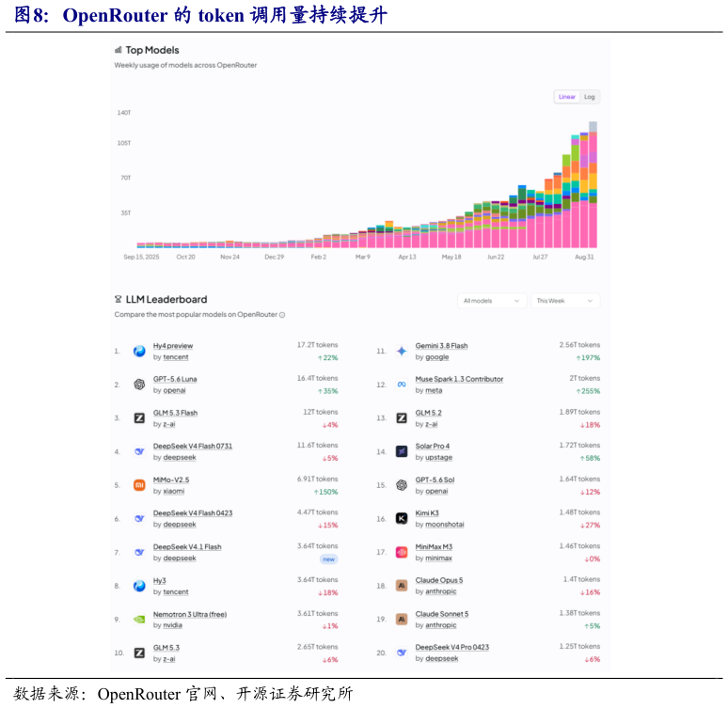Click the Claude Sonnet 5 Anthropic logo
The image size is (728, 708).
402,619
